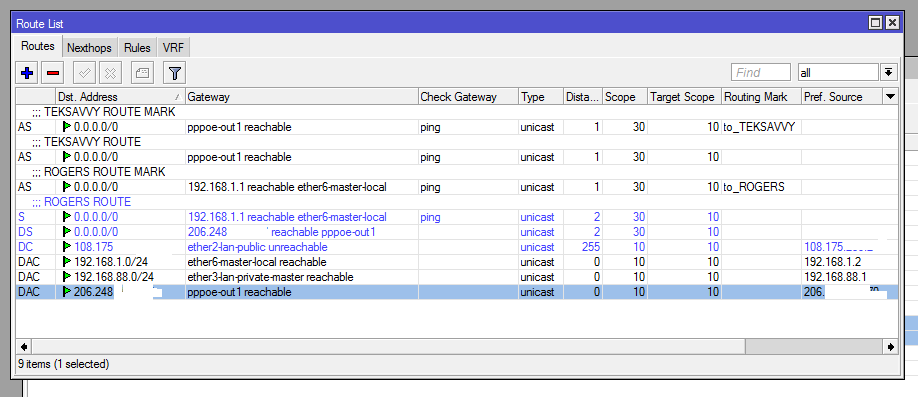Focus the Find search field
The width and height of the screenshot is (918, 397).
click(x=761, y=73)
